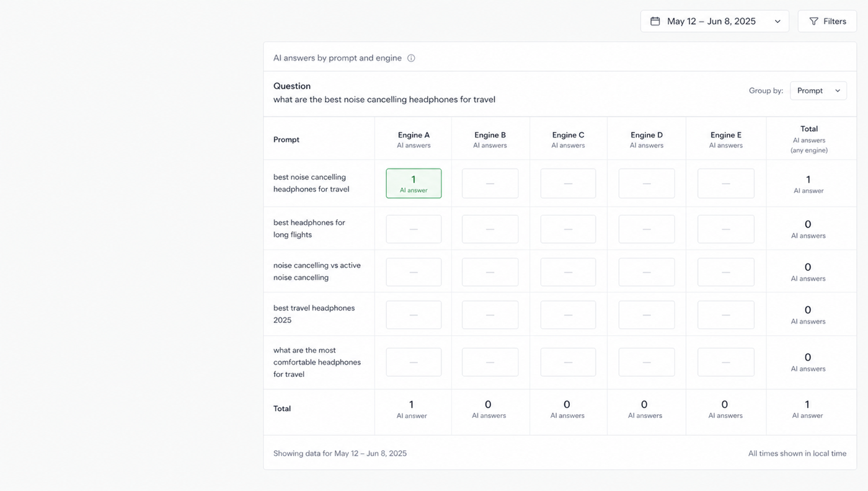The width and height of the screenshot is (868, 491).
Task: Click the 'AI answers by prompt and engine' title
Action: point(337,58)
